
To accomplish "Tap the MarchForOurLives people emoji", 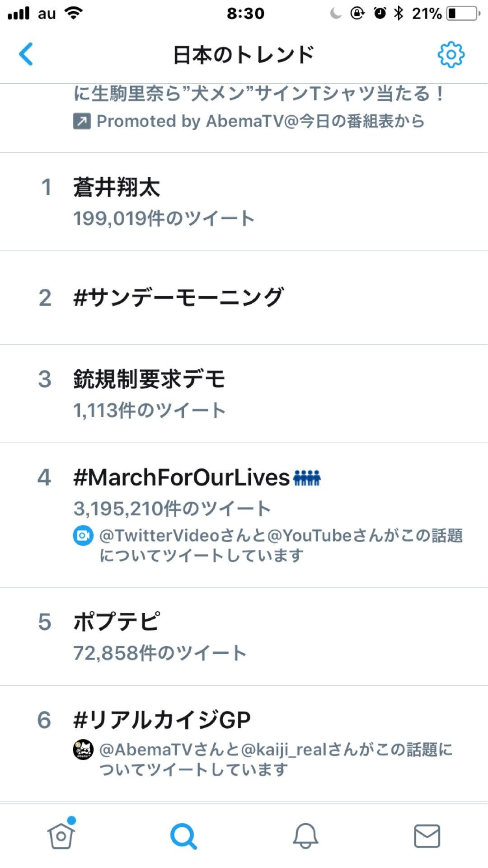I will [307, 477].
